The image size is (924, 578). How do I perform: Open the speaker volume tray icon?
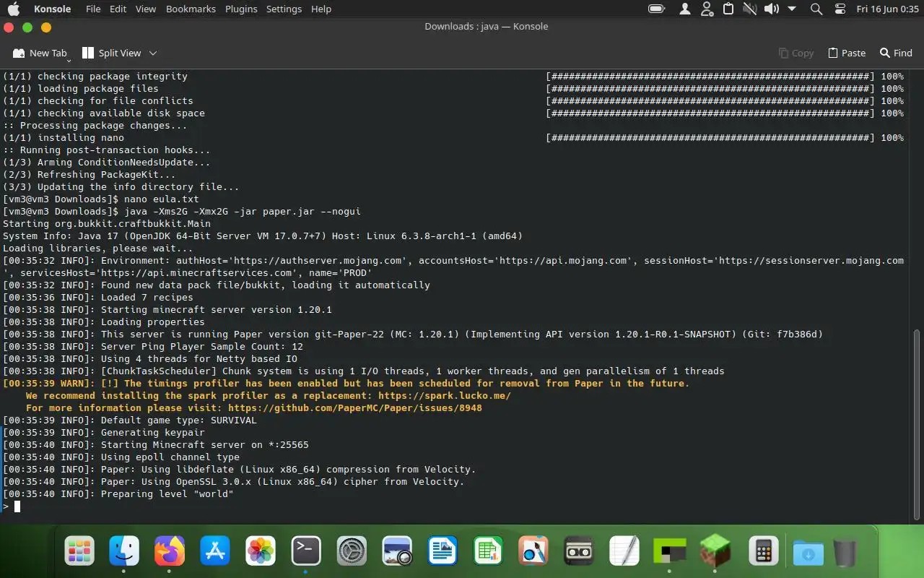click(x=772, y=9)
